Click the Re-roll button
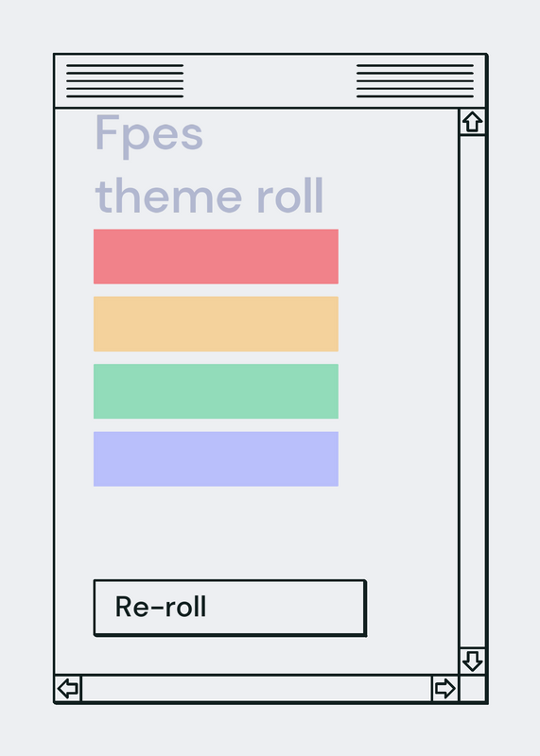This screenshot has width=540, height=756. (230, 608)
